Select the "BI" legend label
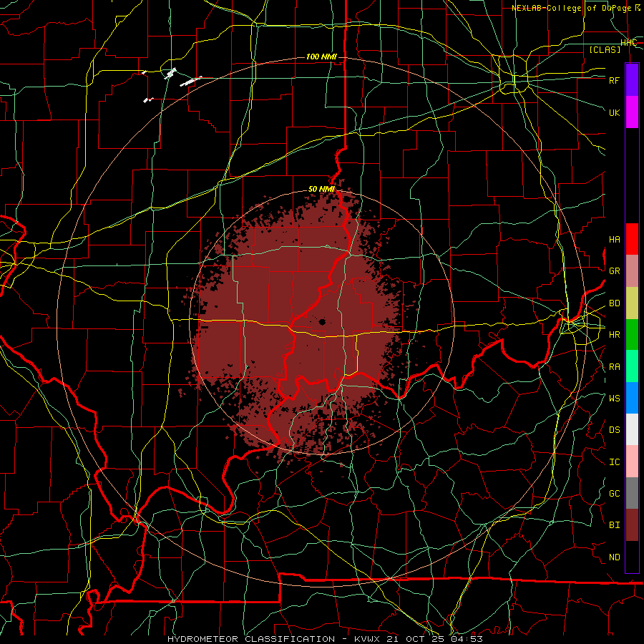 (614, 525)
